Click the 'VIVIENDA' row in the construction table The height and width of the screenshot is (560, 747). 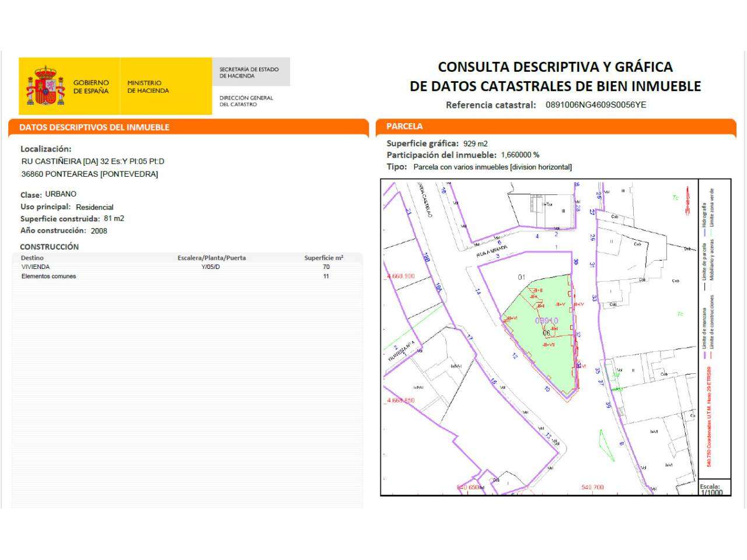[x=187, y=267]
